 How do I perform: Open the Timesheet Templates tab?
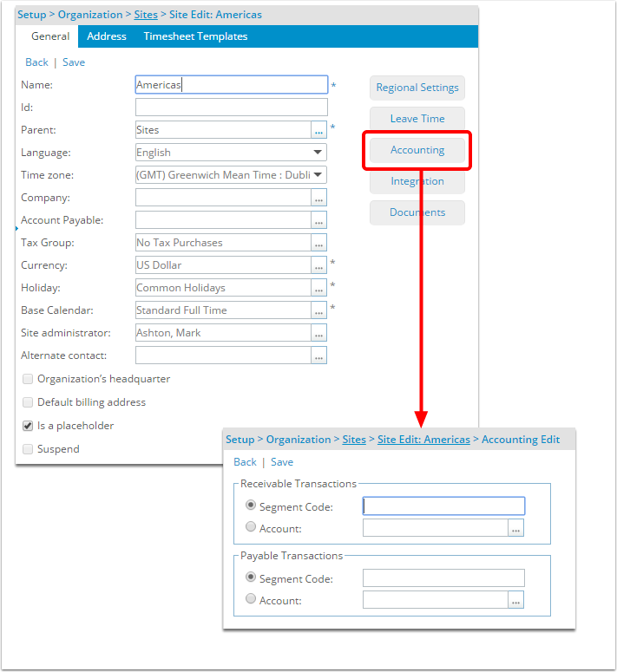click(195, 36)
